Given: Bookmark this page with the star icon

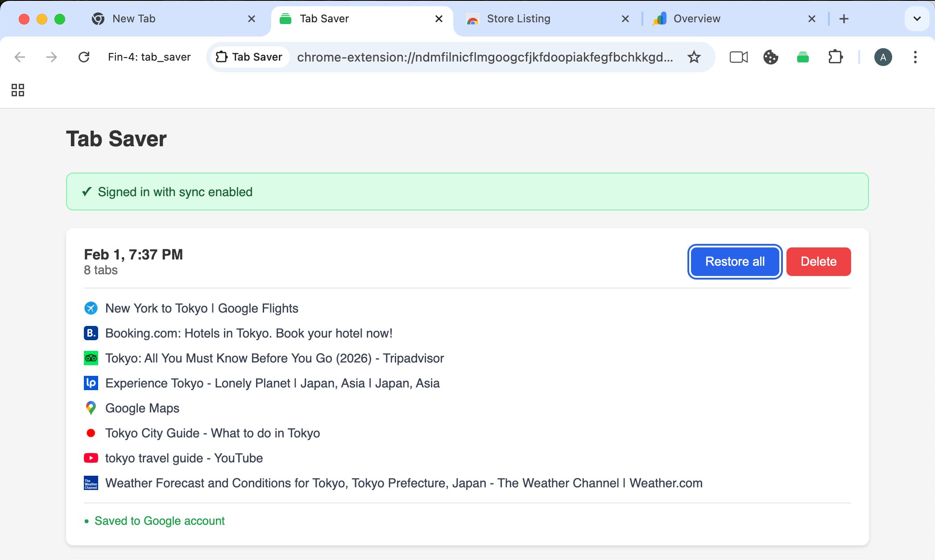Looking at the screenshot, I should [694, 57].
